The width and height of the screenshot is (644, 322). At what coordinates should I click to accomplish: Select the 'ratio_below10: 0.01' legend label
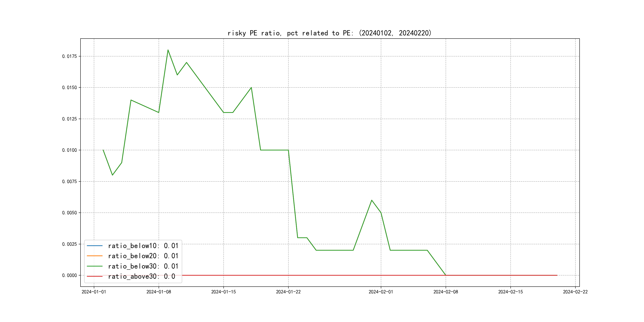click(x=143, y=246)
